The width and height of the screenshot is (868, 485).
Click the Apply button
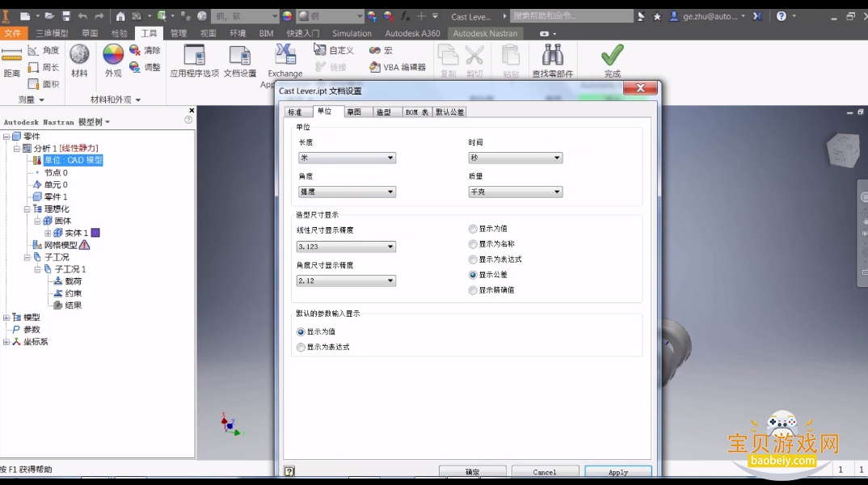point(617,472)
